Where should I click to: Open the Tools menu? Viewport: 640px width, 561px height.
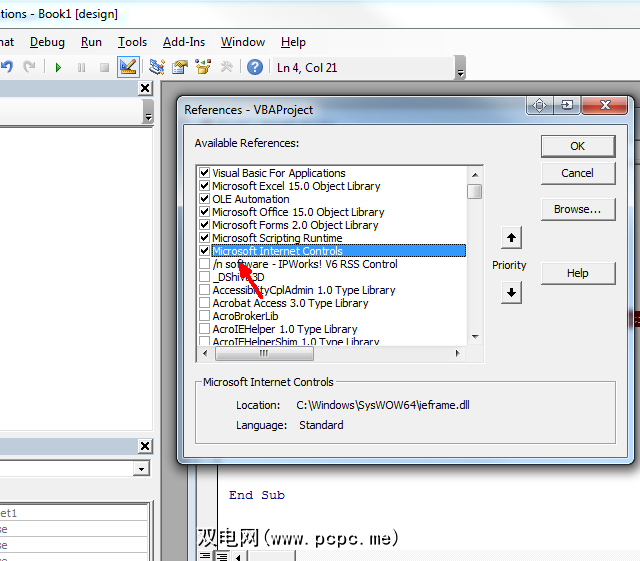[132, 42]
